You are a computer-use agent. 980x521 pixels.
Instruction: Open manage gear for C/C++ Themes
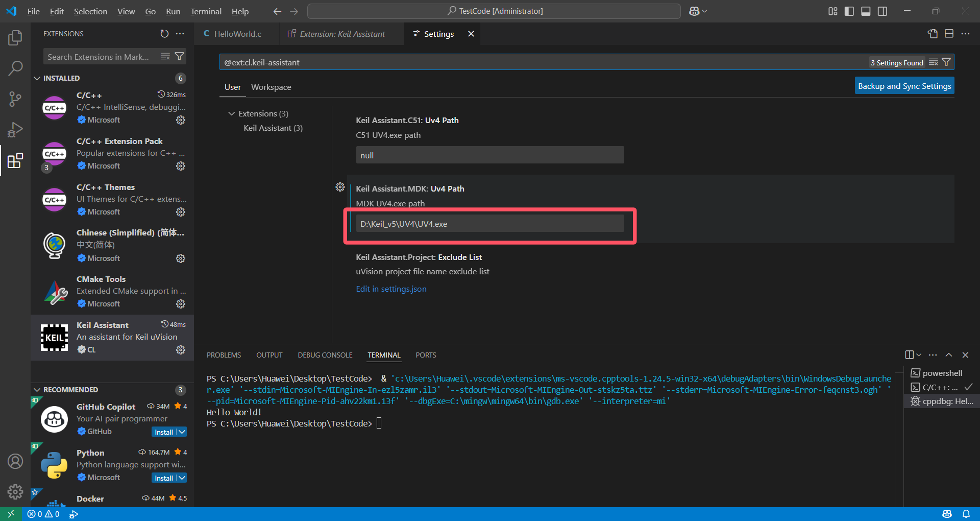click(x=181, y=212)
